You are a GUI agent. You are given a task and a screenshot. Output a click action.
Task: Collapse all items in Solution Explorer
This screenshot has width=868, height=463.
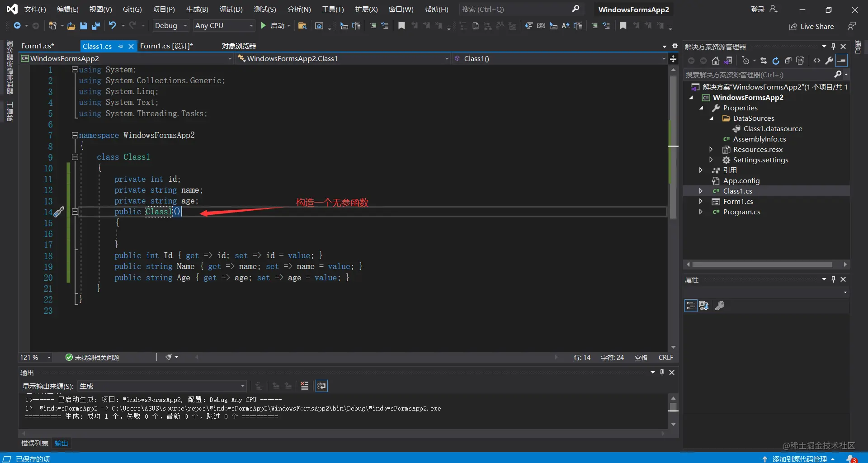point(788,61)
